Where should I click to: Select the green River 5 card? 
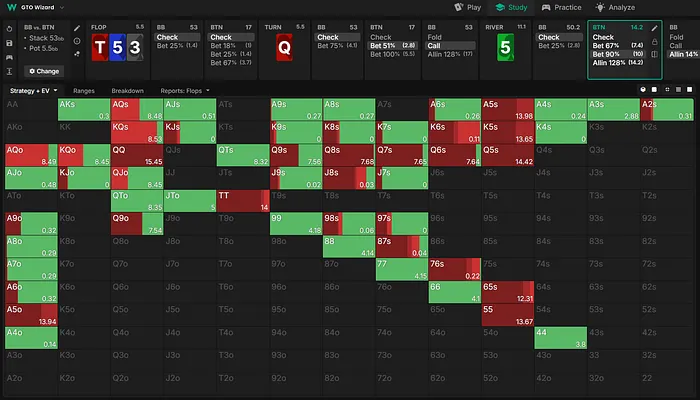(x=505, y=46)
